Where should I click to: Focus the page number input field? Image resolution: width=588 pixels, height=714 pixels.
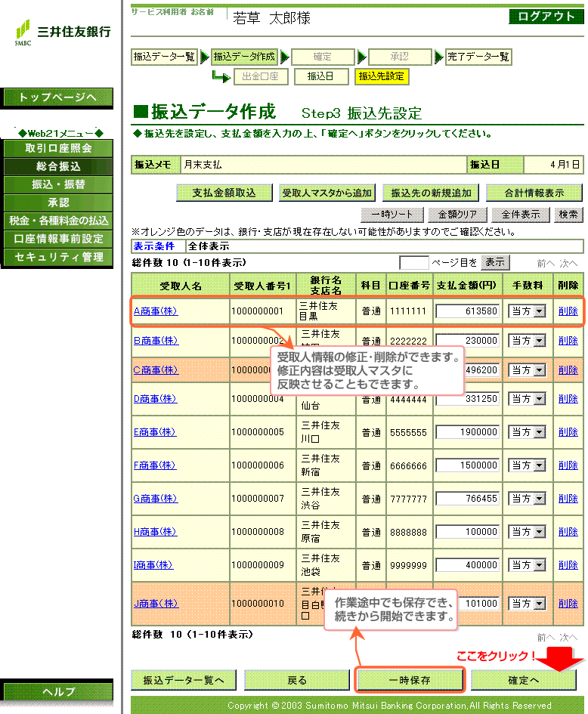coord(413,263)
